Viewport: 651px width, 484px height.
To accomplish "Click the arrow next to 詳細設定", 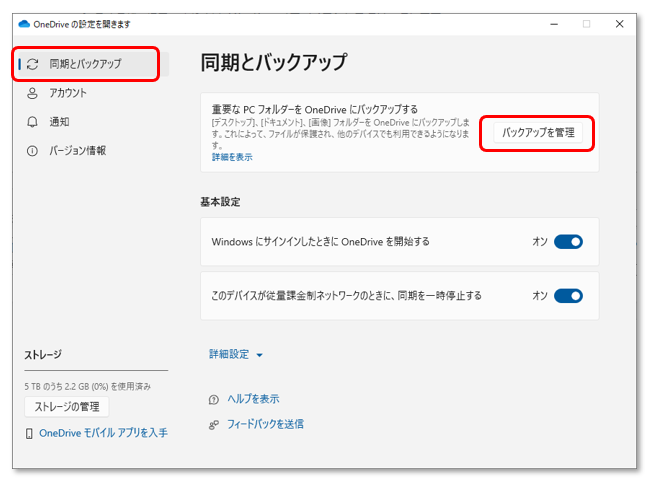I will pyautogui.click(x=259, y=355).
